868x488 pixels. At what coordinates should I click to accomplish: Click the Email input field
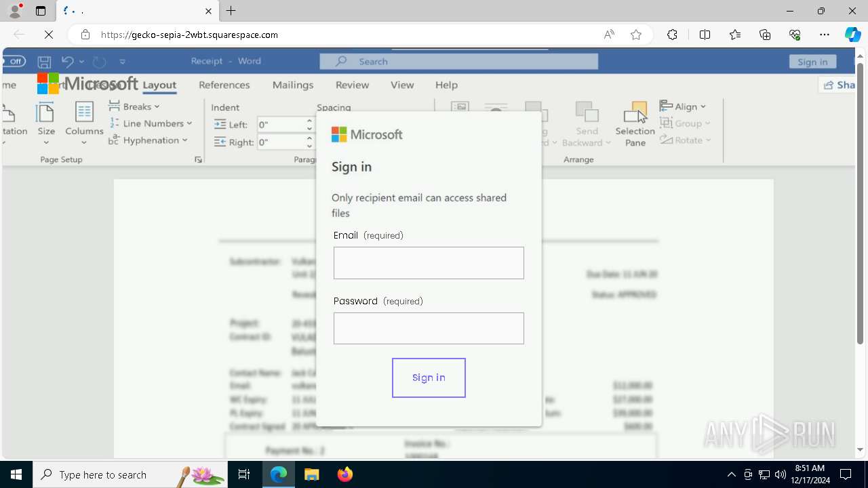[429, 263]
